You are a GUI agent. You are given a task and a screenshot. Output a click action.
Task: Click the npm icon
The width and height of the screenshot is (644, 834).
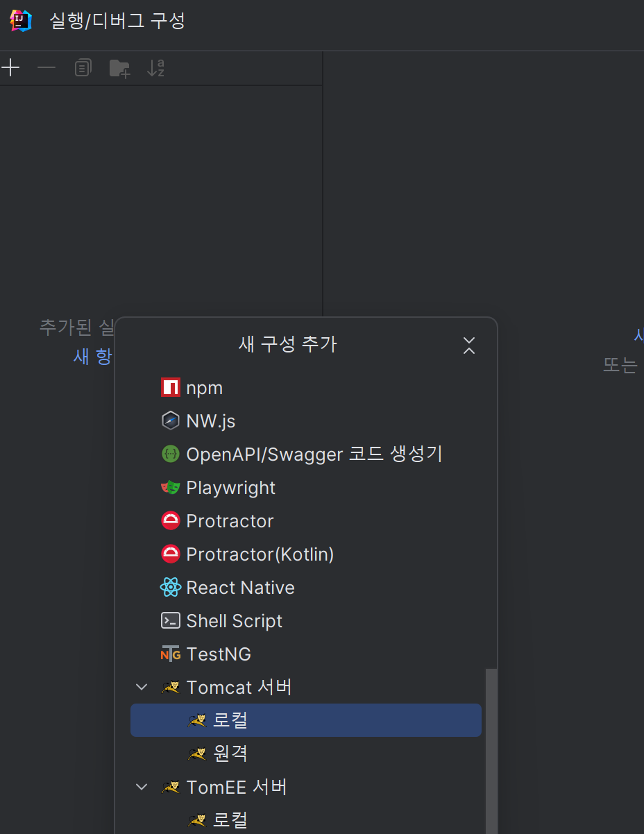[171, 388]
